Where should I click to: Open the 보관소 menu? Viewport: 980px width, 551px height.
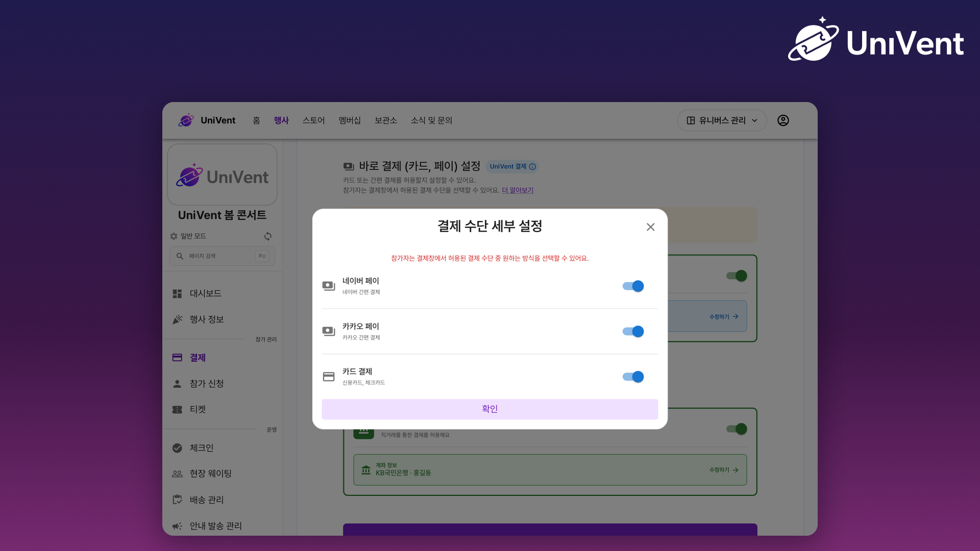(386, 120)
